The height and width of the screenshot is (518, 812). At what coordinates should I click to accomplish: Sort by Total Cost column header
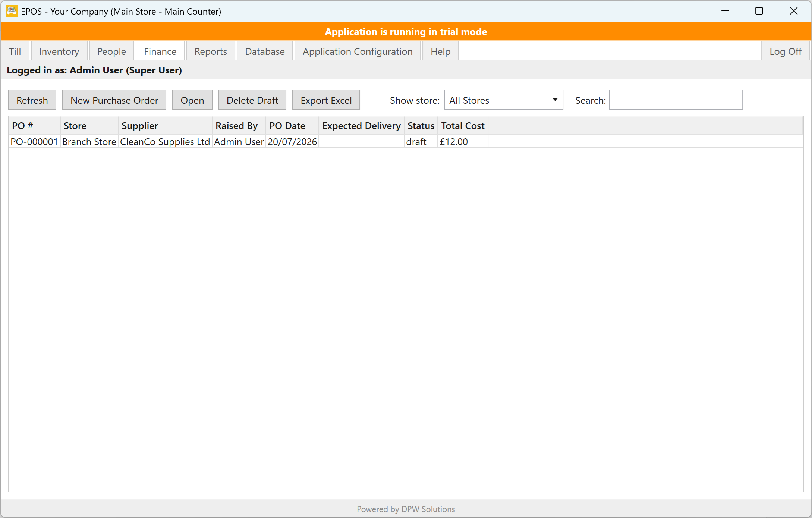(x=463, y=126)
